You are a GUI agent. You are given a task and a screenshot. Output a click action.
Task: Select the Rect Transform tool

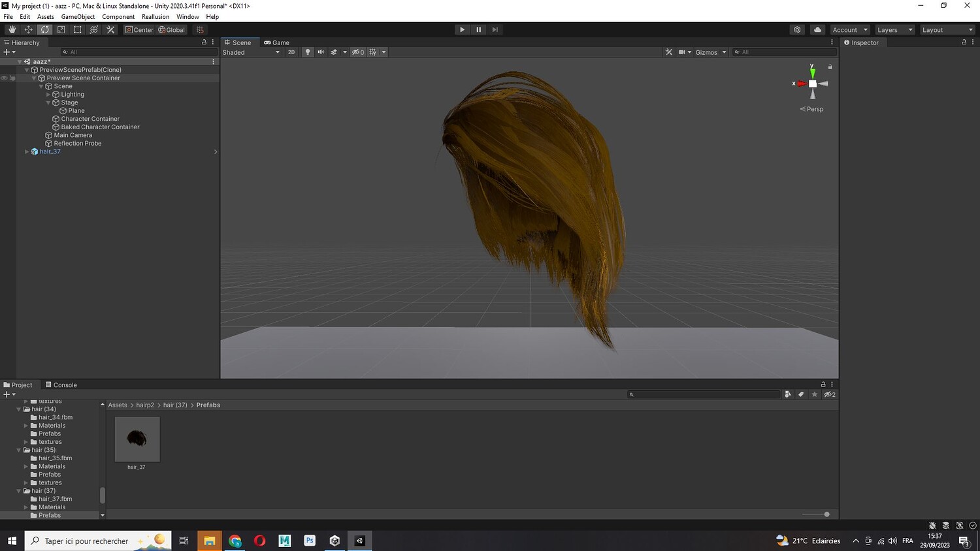[77, 29]
